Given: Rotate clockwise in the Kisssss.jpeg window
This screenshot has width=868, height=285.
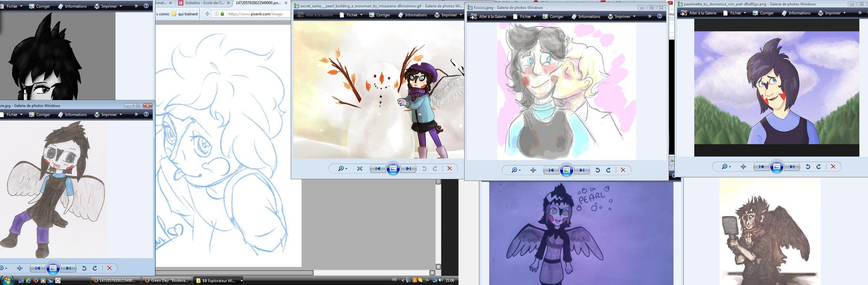Looking at the screenshot, I should (x=609, y=170).
